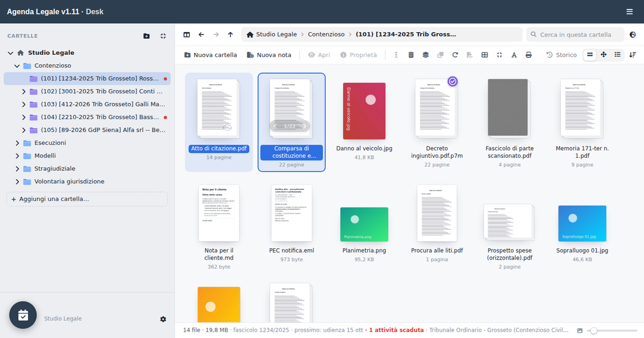Go forward with the right arrow
The width and height of the screenshot is (644, 338).
point(216,34)
